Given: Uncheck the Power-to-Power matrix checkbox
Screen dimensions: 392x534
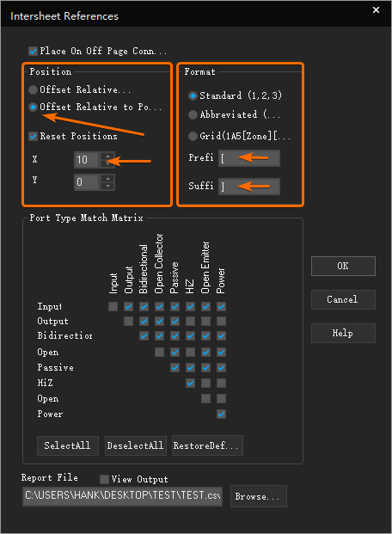Looking at the screenshot, I should pyautogui.click(x=222, y=414).
